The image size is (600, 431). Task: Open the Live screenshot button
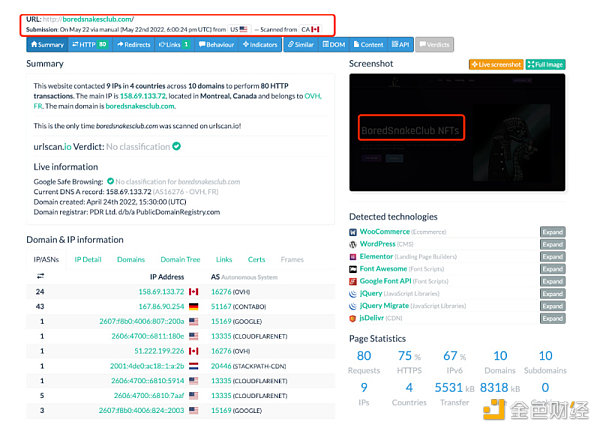coord(495,64)
